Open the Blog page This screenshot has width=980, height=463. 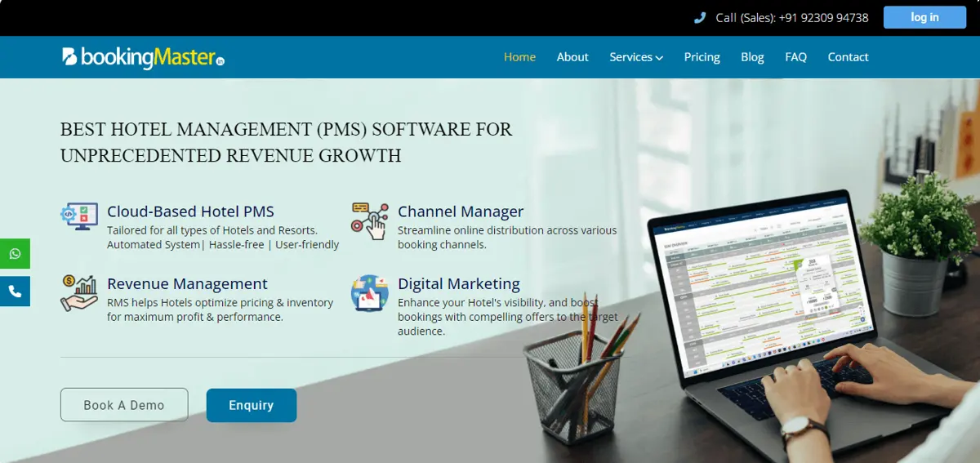[752, 57]
